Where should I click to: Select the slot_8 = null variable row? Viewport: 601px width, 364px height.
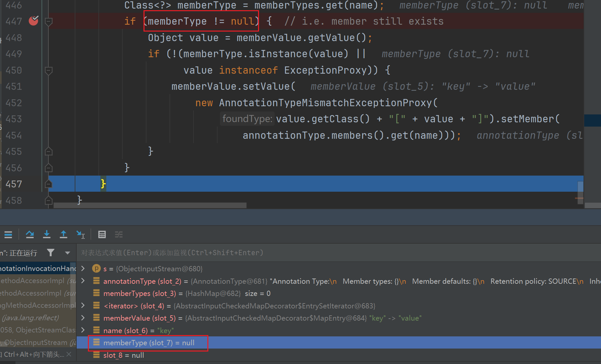tap(339, 355)
